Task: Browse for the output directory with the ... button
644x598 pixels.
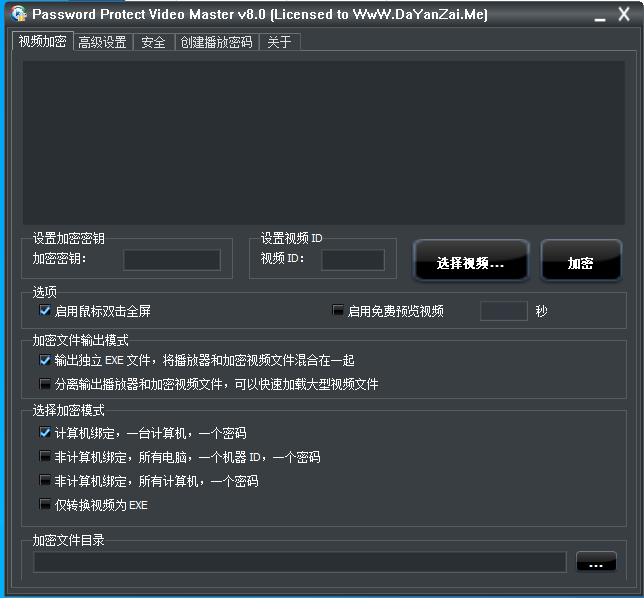Action: point(596,561)
